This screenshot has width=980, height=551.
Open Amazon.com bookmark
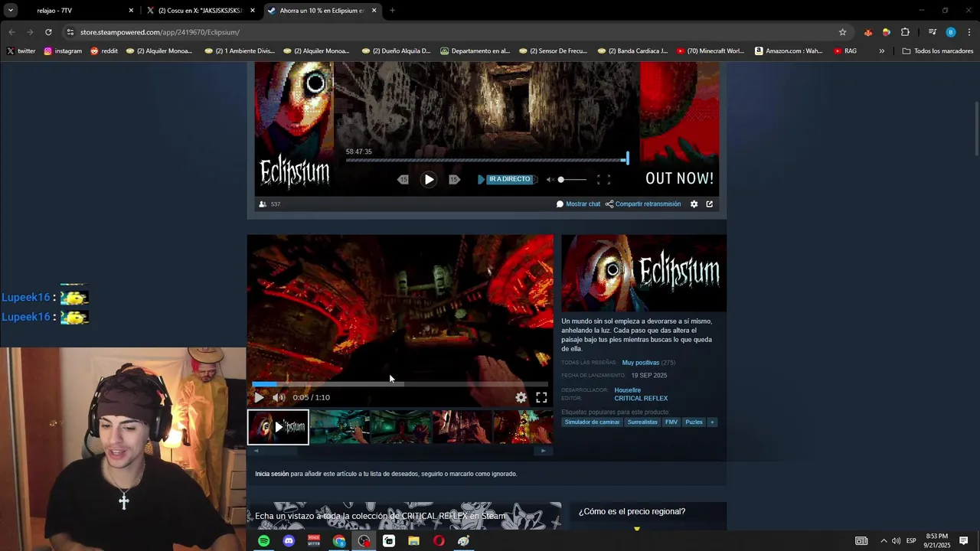pos(789,51)
